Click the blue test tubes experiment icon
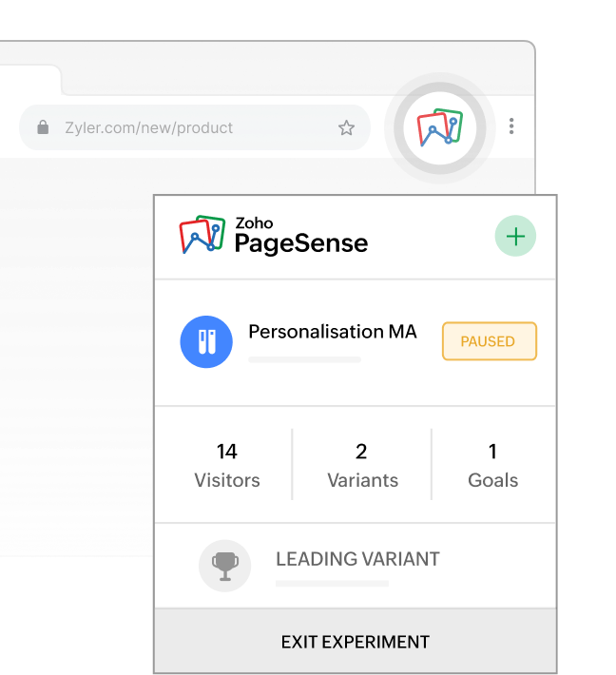The height and width of the screenshot is (675, 616). (206, 342)
